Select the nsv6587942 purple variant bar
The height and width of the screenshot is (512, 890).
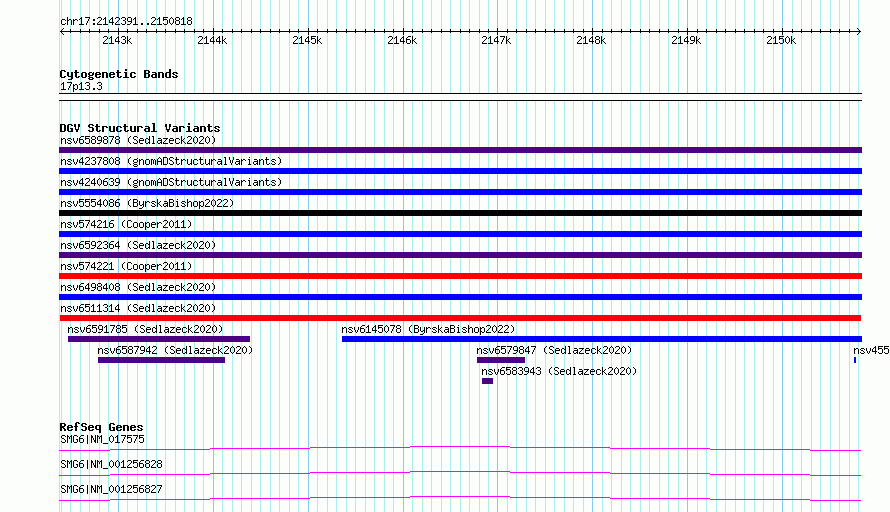click(x=161, y=360)
